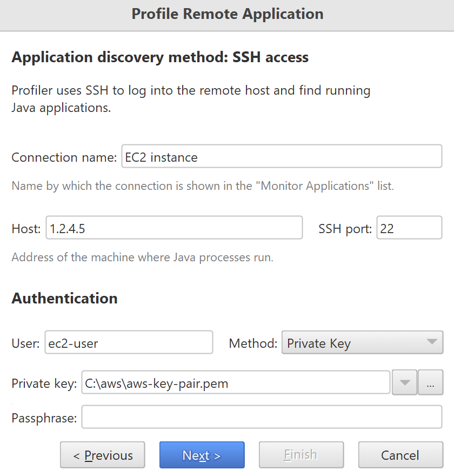Click the 'SSH port:' label
Screen dimensions: 454x476
point(345,229)
